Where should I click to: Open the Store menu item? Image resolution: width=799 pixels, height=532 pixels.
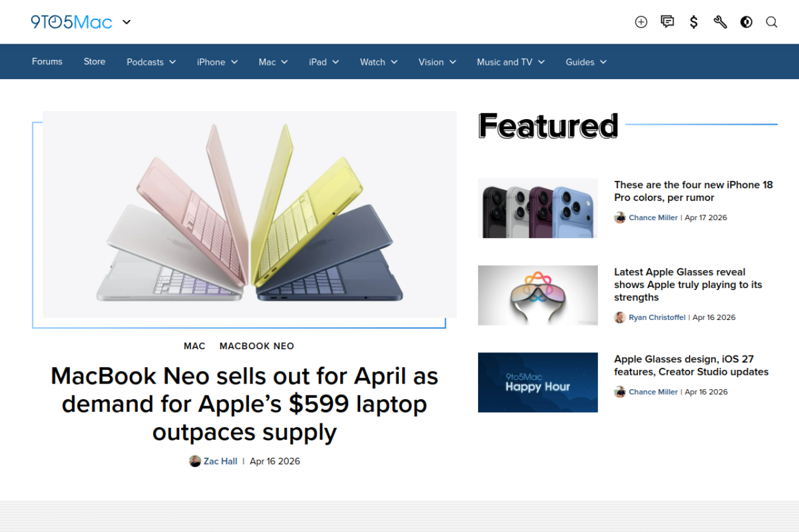pyautogui.click(x=94, y=61)
